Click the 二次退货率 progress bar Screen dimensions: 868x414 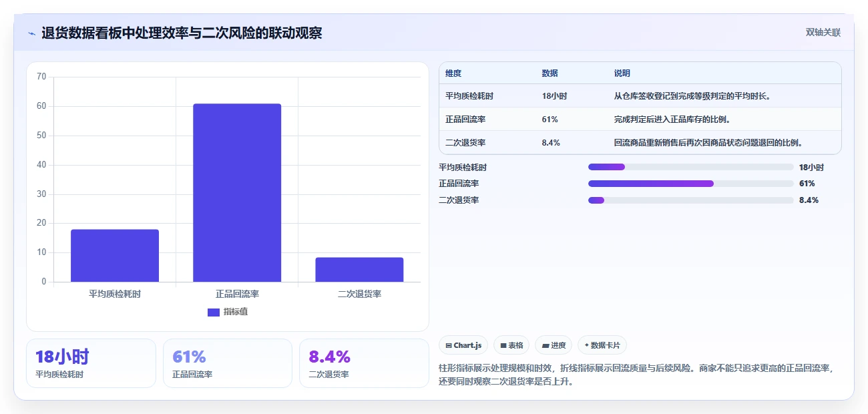pyautogui.click(x=691, y=200)
